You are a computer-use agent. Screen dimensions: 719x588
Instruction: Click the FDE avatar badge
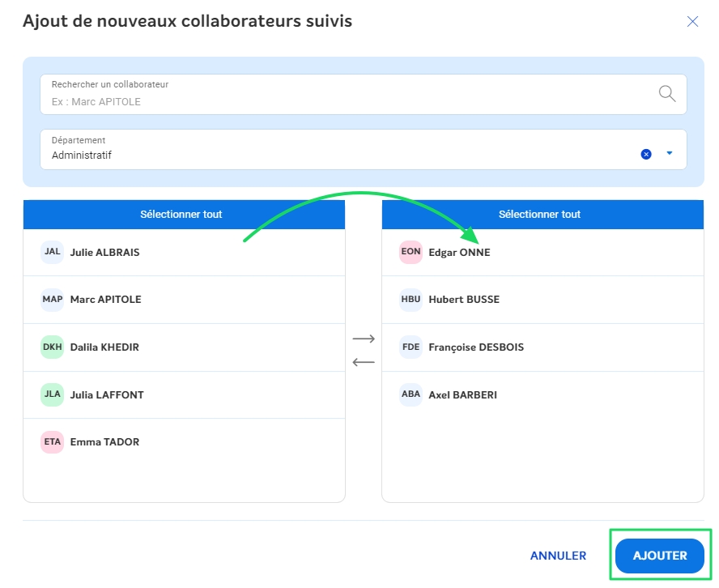tap(411, 347)
